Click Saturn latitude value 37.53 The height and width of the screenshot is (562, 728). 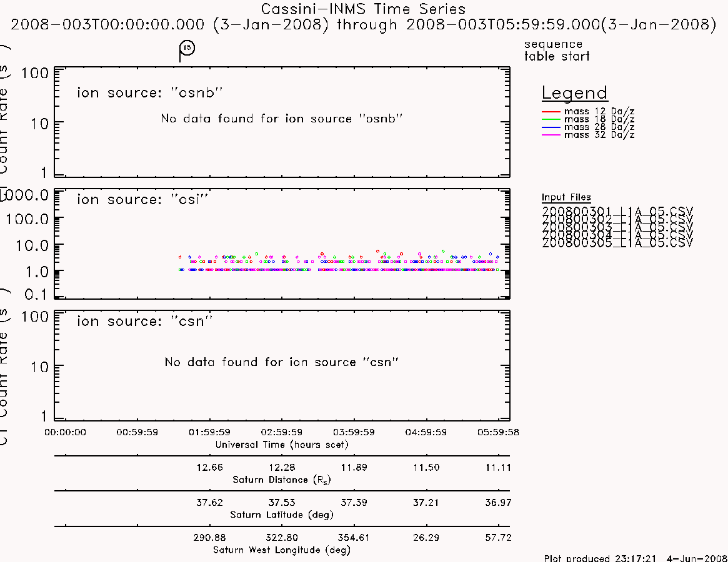pyautogui.click(x=282, y=503)
